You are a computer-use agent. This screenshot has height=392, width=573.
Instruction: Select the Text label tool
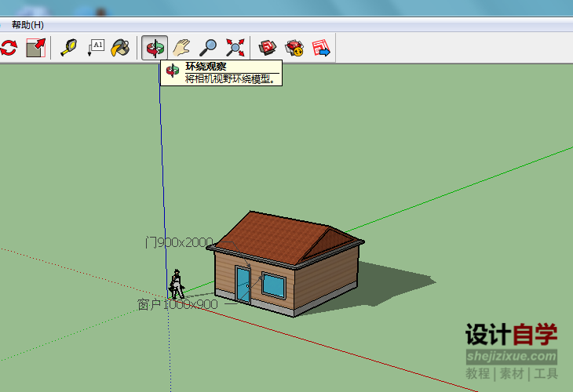pos(95,48)
